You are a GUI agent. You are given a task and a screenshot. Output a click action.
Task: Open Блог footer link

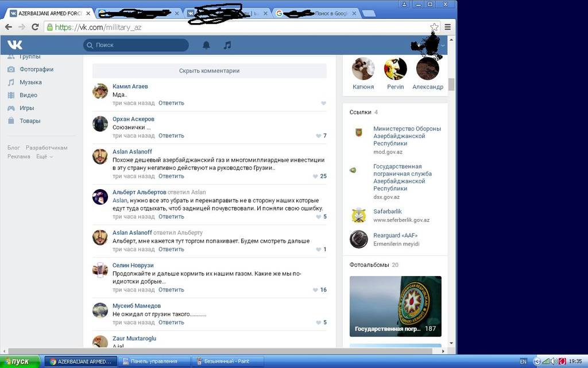[14, 148]
